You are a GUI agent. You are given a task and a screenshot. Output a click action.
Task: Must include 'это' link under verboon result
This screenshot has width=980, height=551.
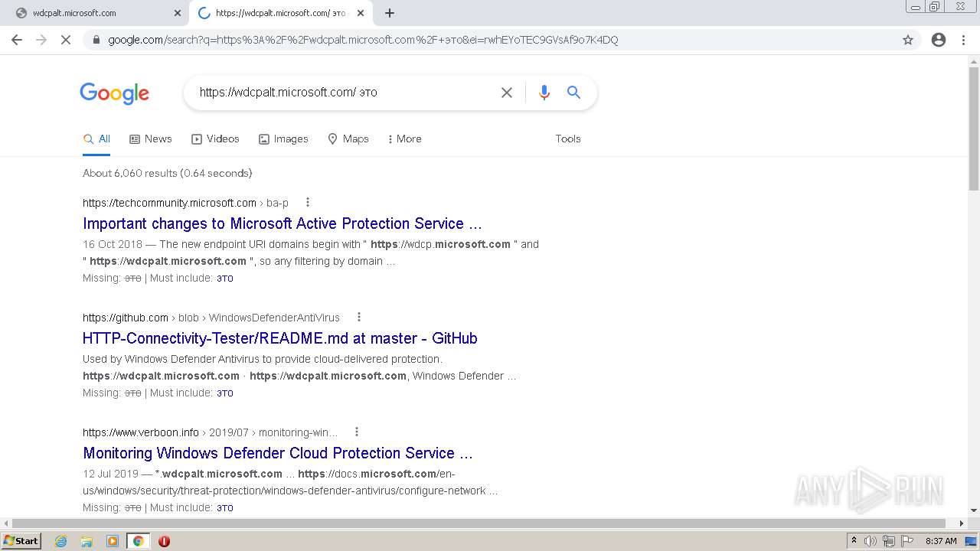click(x=225, y=508)
